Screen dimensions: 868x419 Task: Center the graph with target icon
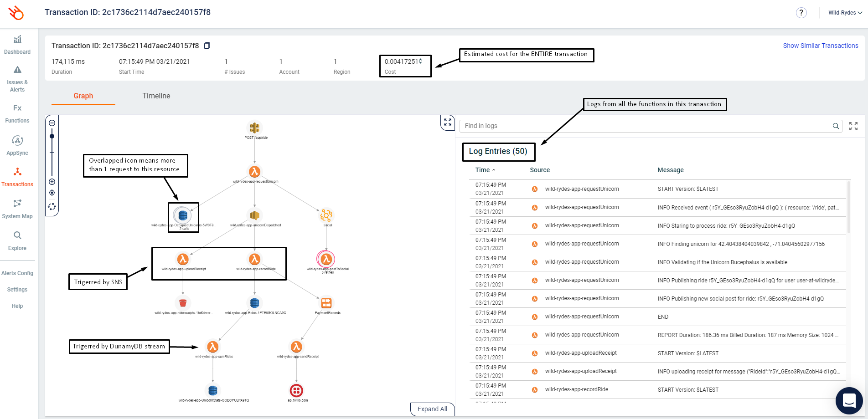(52, 193)
